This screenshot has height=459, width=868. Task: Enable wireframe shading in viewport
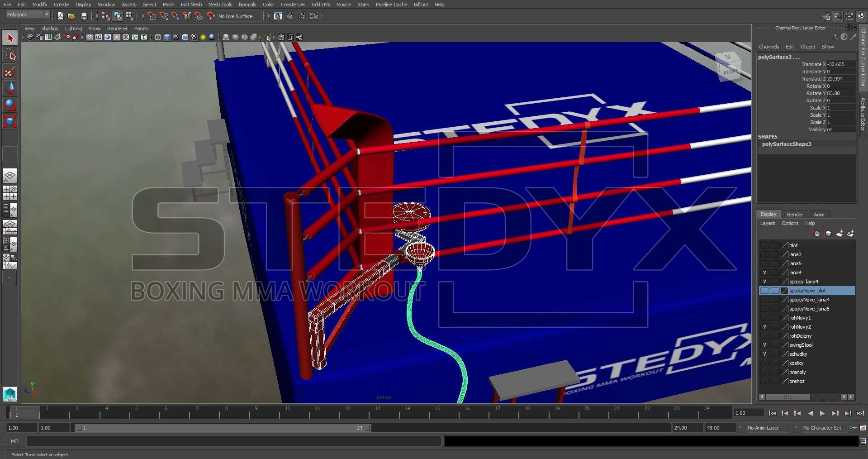pyautogui.click(x=158, y=37)
